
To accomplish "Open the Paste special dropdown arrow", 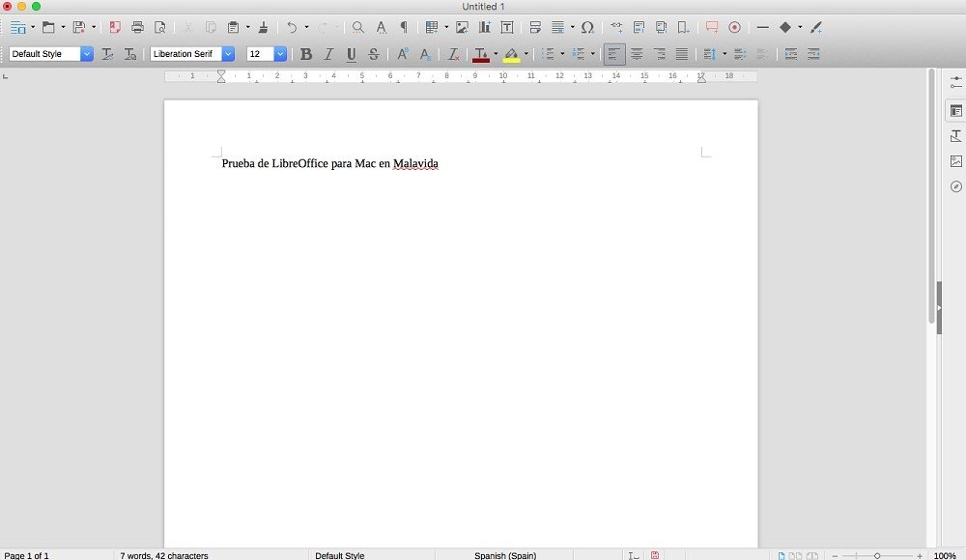I will [247, 27].
